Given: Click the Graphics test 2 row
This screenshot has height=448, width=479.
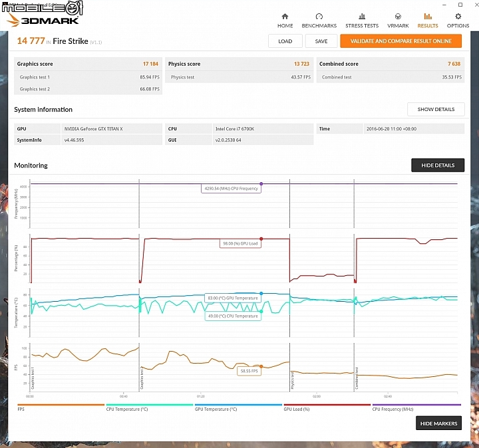Looking at the screenshot, I should point(88,89).
